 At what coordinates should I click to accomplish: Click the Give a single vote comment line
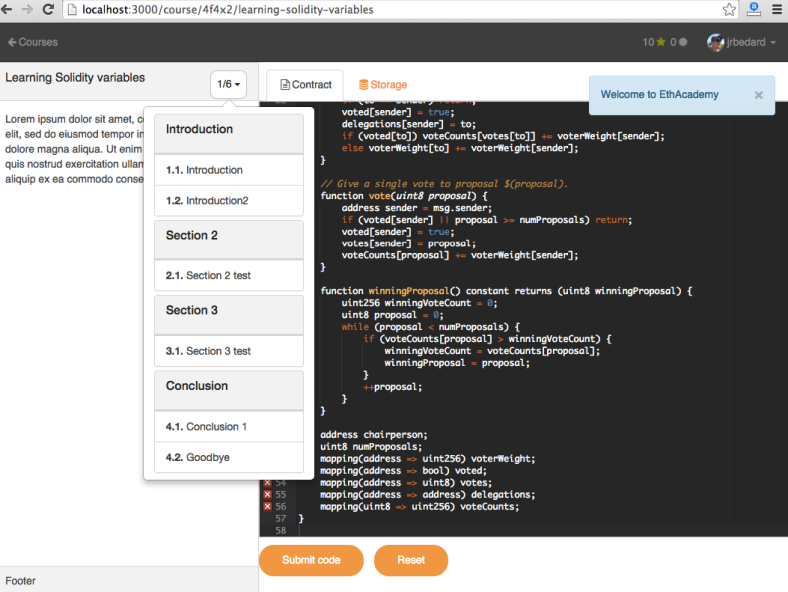[444, 184]
